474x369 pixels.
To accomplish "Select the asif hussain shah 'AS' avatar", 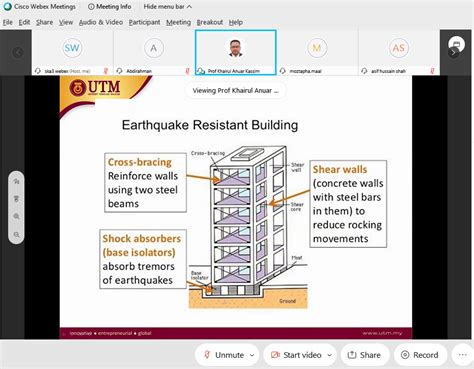I will pyautogui.click(x=399, y=48).
